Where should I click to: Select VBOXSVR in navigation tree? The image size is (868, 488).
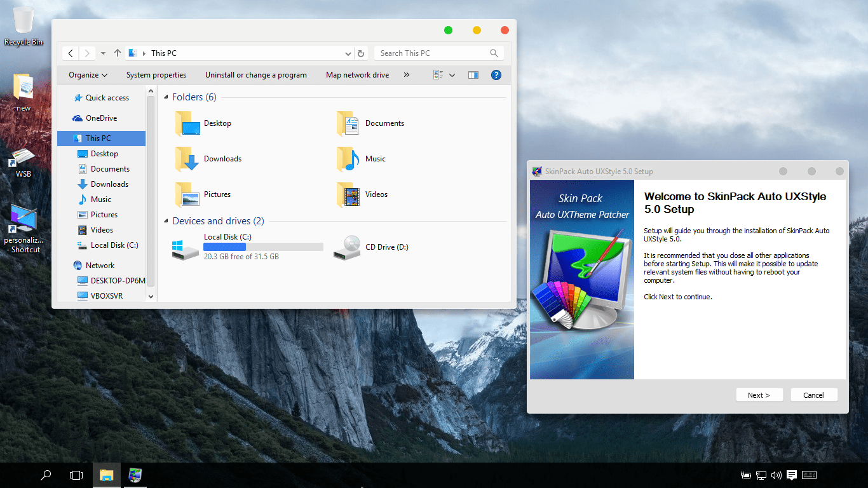click(102, 296)
